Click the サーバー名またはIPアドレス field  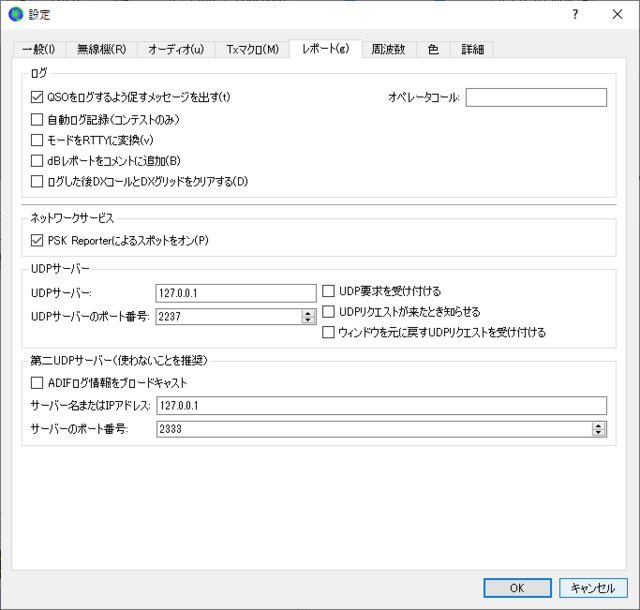coord(382,405)
